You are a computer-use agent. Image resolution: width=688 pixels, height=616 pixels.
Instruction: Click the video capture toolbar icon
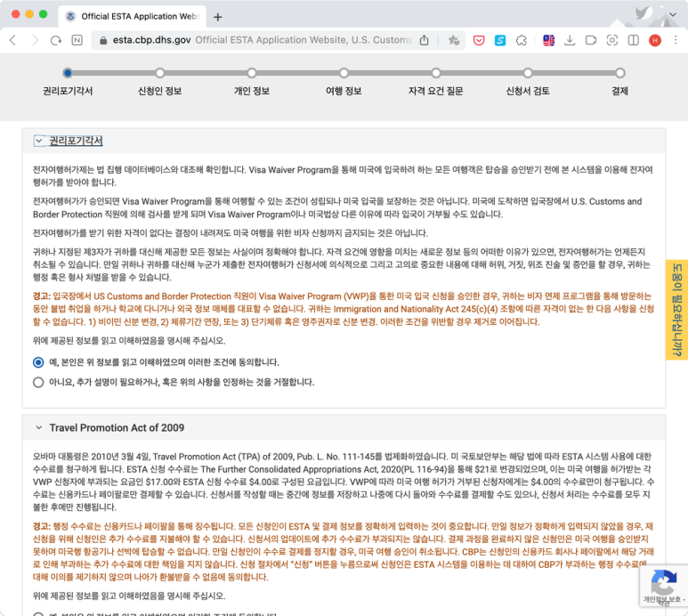(591, 40)
